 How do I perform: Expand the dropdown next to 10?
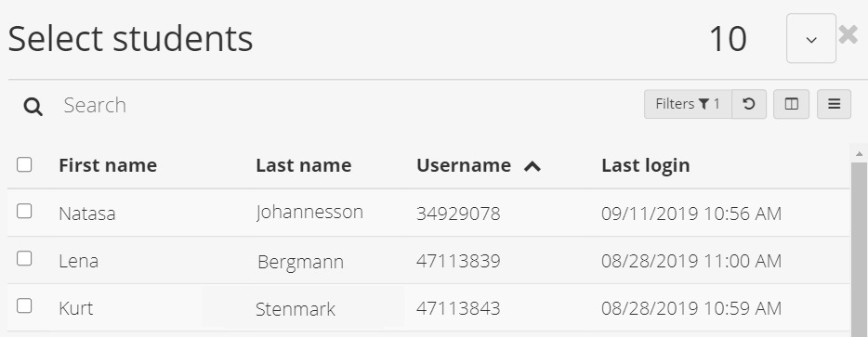pos(811,38)
